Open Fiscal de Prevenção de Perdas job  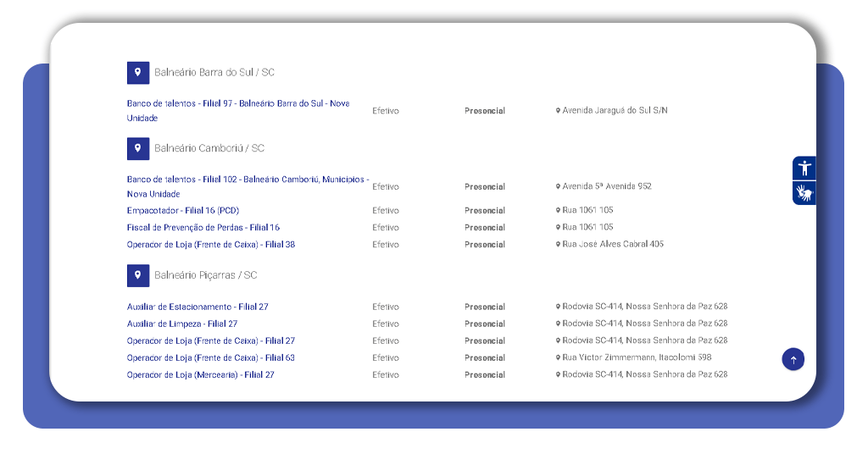point(203,227)
